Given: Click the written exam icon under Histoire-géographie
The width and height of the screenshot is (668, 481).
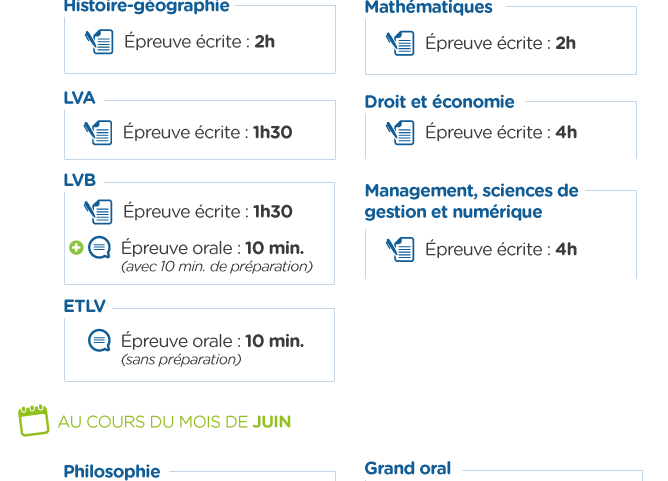Looking at the screenshot, I should coord(99,42).
